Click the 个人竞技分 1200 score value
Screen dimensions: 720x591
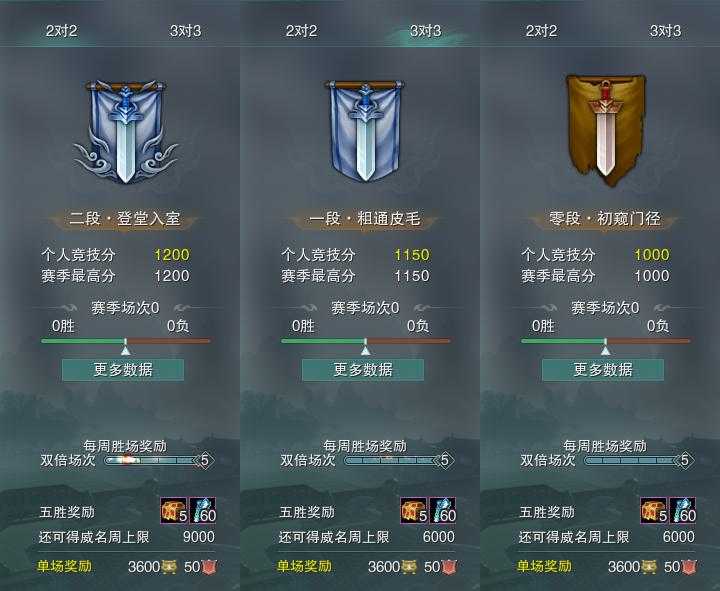172,255
